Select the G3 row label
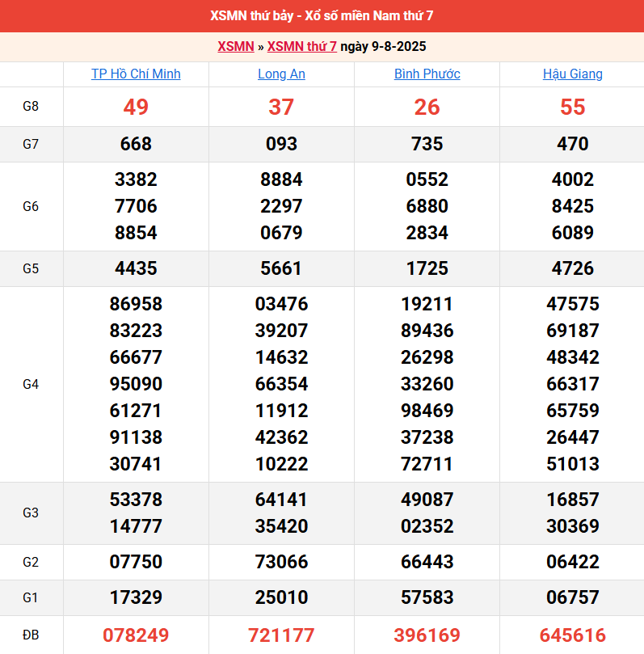644x654 pixels. (31, 513)
